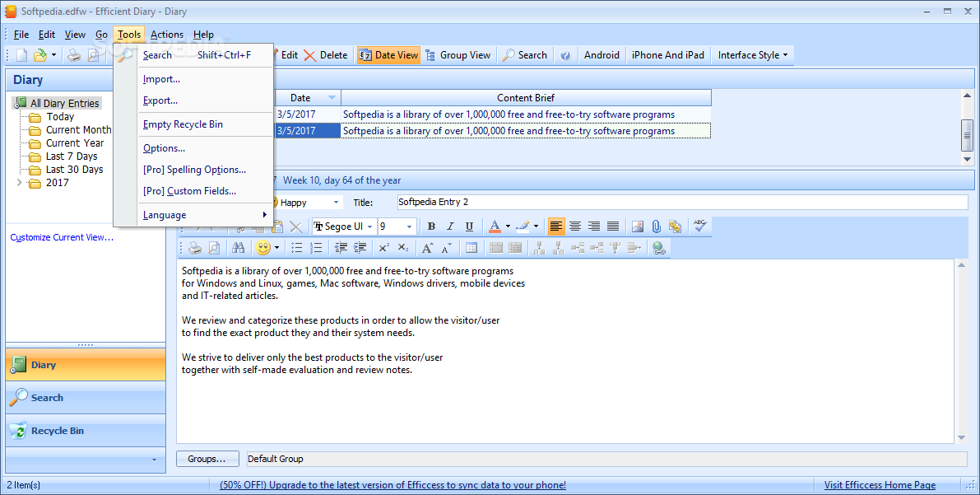The image size is (980, 495).
Task: Open the Happy mood dropdown
Action: pos(337,202)
